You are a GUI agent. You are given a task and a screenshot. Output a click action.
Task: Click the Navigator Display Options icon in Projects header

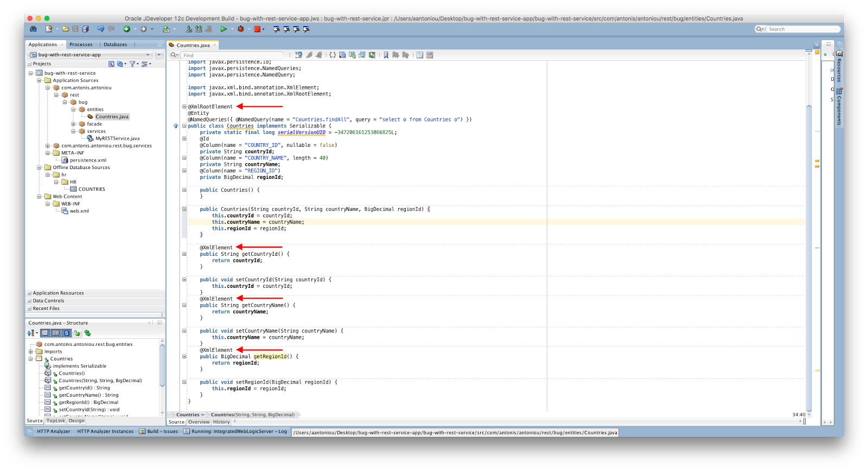pos(144,64)
